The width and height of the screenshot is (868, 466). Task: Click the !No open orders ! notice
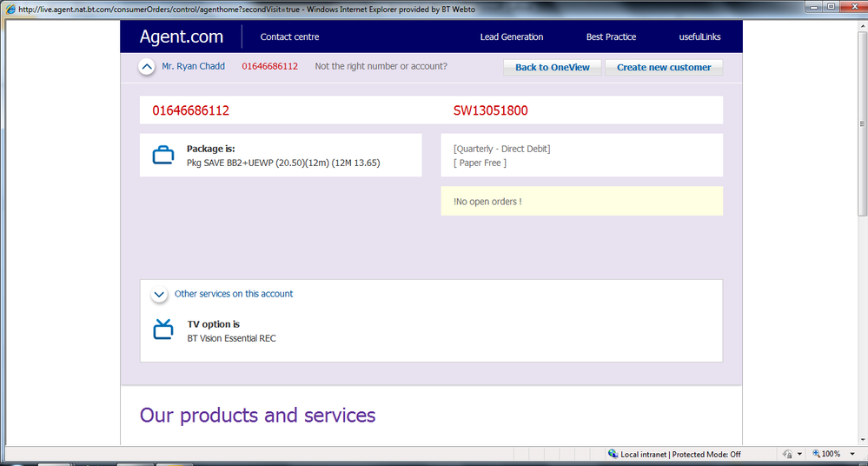[x=582, y=201]
